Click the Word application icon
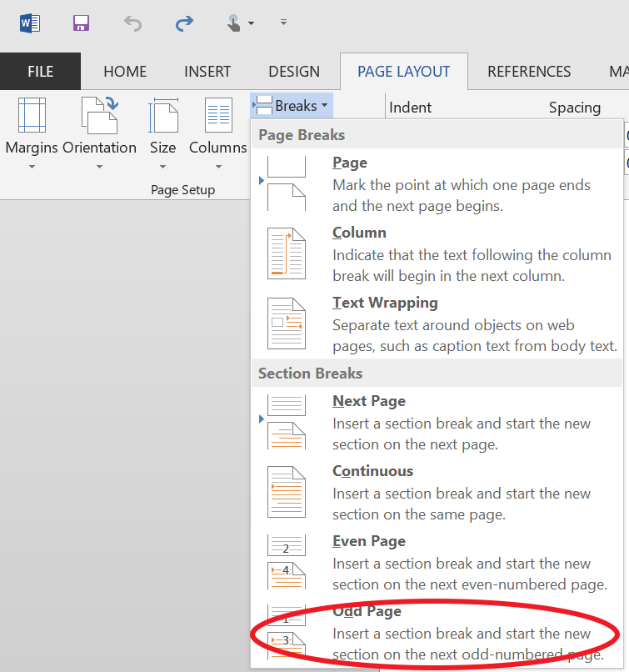Screen dimensions: 629x672 click(x=29, y=23)
